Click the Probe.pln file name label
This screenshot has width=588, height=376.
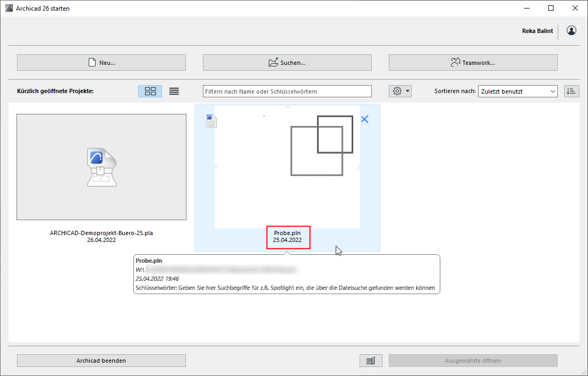point(287,233)
